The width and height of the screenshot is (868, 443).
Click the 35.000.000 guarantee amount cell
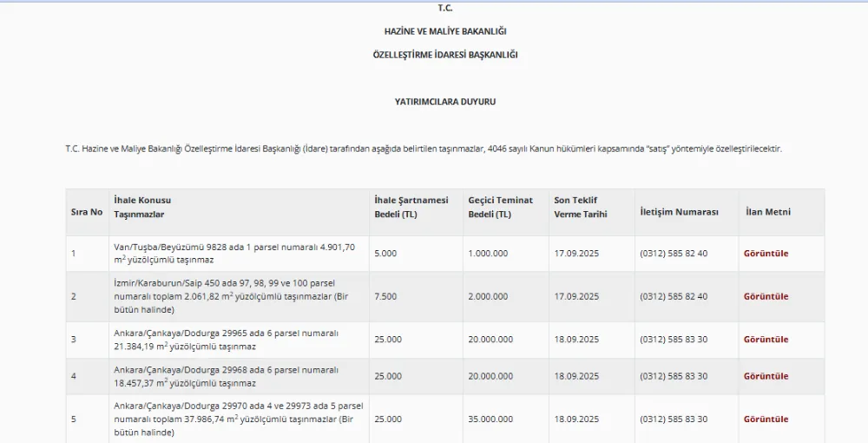(490, 420)
